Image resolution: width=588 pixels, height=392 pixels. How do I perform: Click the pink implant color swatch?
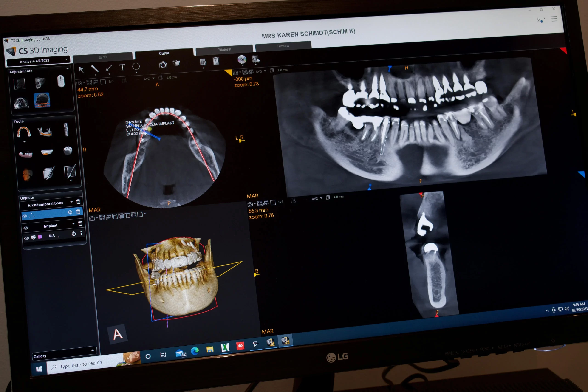pyautogui.click(x=40, y=237)
